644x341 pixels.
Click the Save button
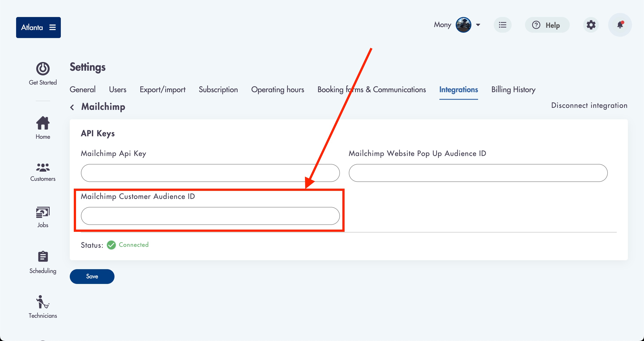pyautogui.click(x=92, y=277)
